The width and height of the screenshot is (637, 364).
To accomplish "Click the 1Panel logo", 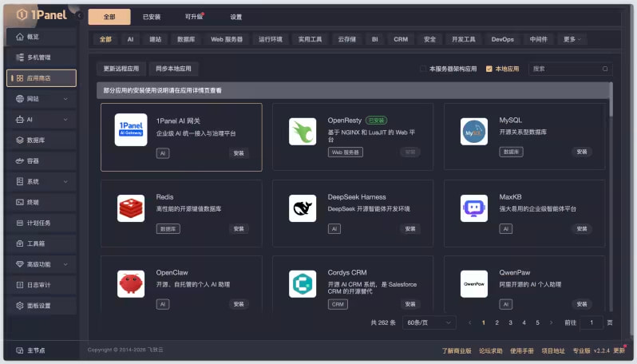I will (x=42, y=15).
